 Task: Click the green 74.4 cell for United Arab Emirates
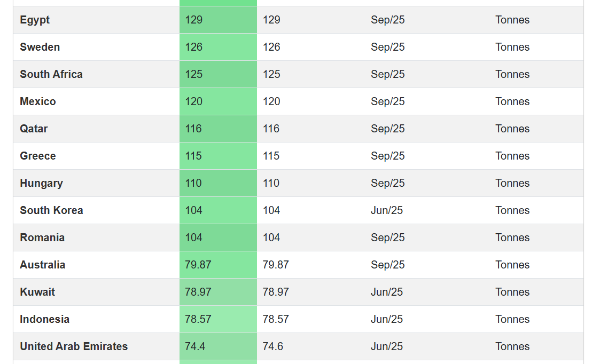click(x=195, y=346)
